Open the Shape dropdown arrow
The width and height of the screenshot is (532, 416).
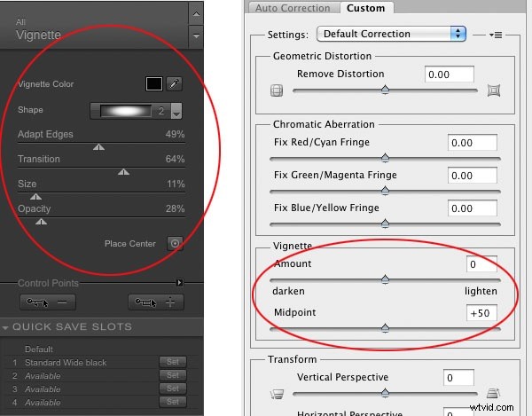176,111
